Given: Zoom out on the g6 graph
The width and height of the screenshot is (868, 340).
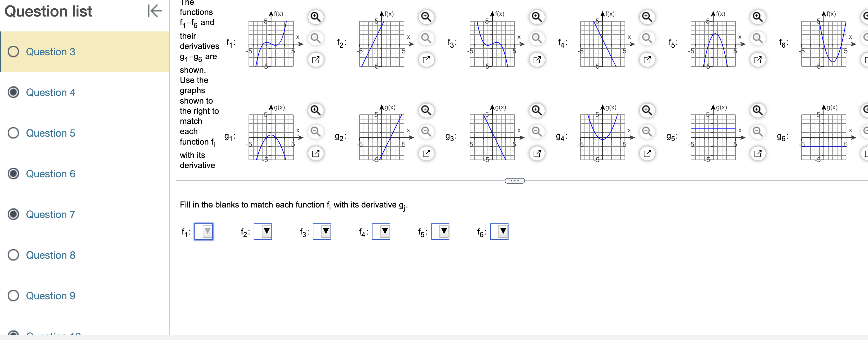Looking at the screenshot, I should pyautogui.click(x=865, y=132).
